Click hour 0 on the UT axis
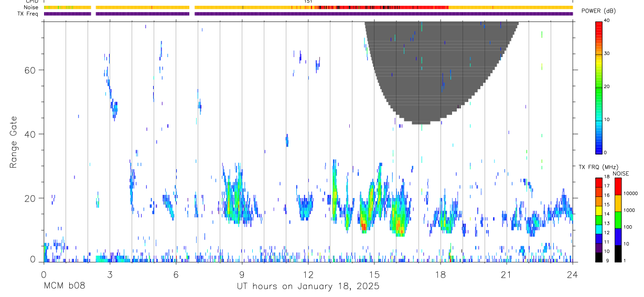The height and width of the screenshot is (297, 644). [44, 273]
